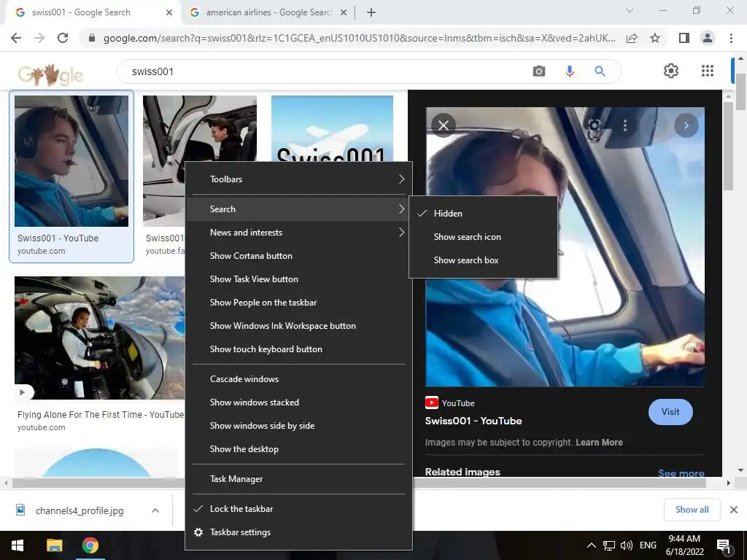Image resolution: width=747 pixels, height=560 pixels.
Task: Open the Learn More copyright link
Action: point(599,443)
